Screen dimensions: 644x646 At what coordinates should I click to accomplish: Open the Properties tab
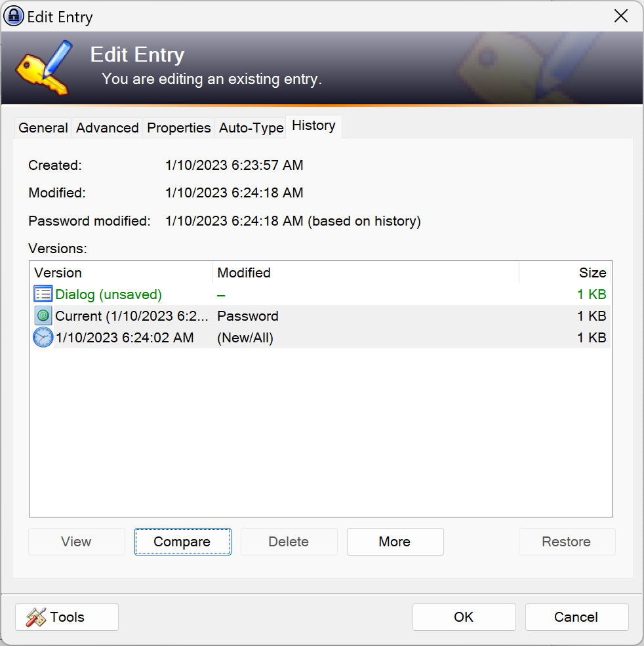pyautogui.click(x=178, y=127)
